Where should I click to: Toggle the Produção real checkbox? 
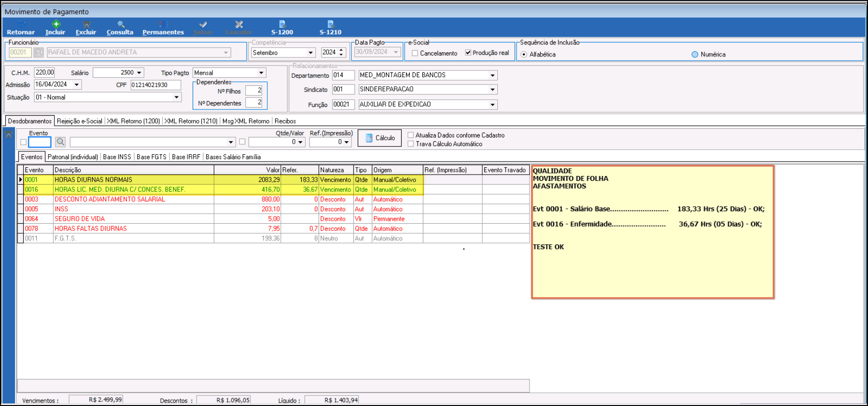pos(468,53)
